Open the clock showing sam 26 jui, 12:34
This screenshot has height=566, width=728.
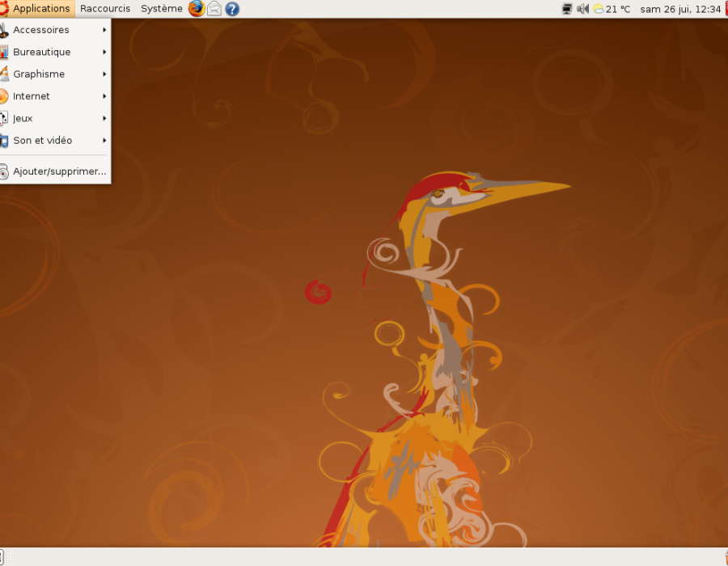pyautogui.click(x=680, y=9)
